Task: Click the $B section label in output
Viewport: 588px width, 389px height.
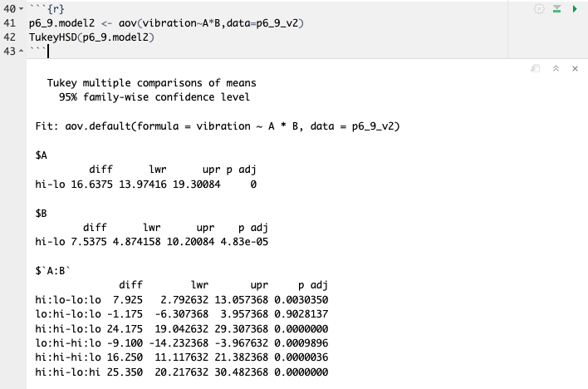Action: tap(42, 212)
